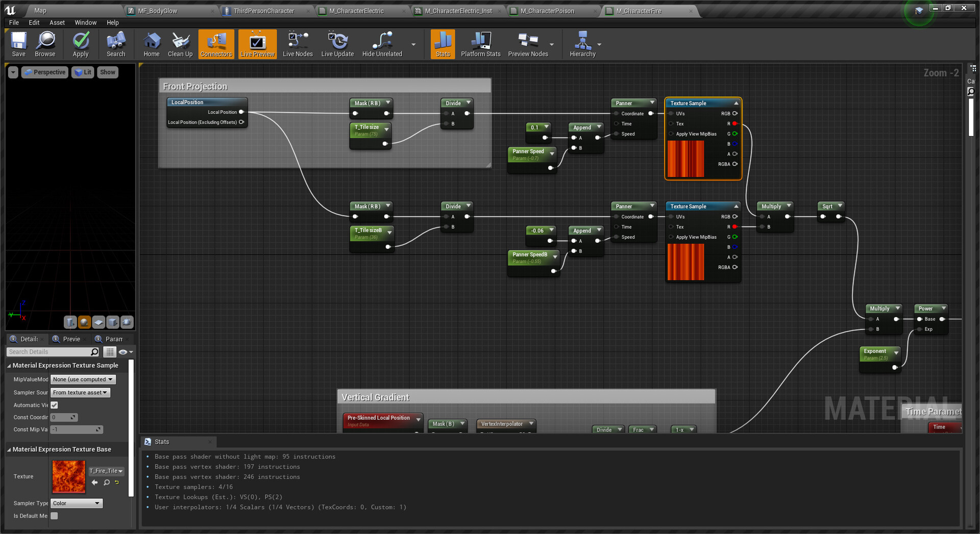The width and height of the screenshot is (980, 534).
Task: Click the Apply checkmark icon
Action: (x=81, y=44)
